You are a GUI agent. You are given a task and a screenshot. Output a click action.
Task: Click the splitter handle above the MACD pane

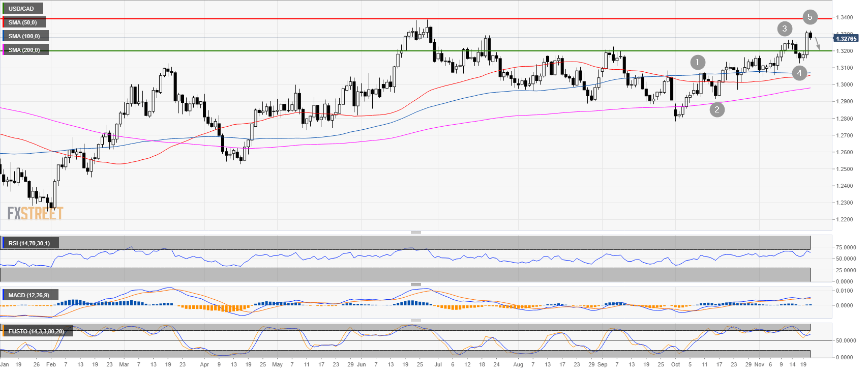click(x=415, y=284)
